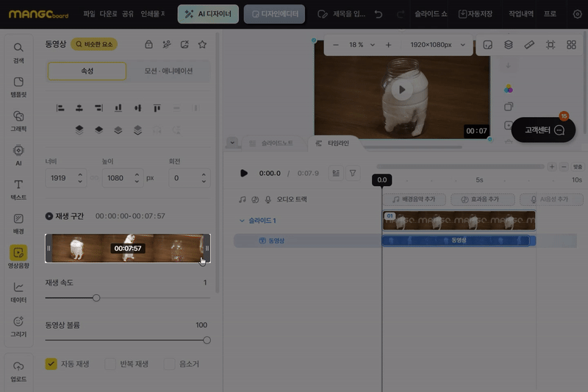The image size is (588, 392).
Task: Collapse the 슬라이드 1 track row
Action: (x=242, y=221)
